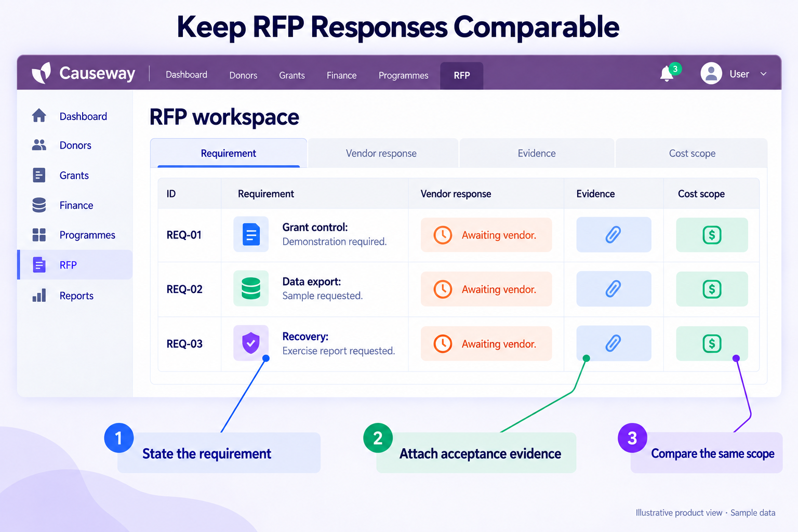Open the notifications bell
The image size is (798, 532).
(x=667, y=74)
